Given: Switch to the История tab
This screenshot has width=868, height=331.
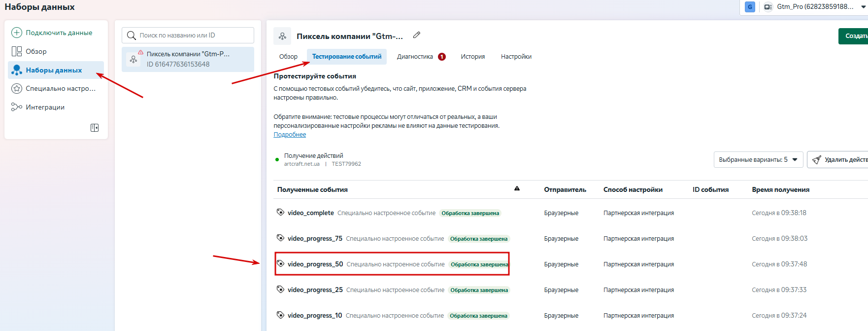Looking at the screenshot, I should coord(472,57).
